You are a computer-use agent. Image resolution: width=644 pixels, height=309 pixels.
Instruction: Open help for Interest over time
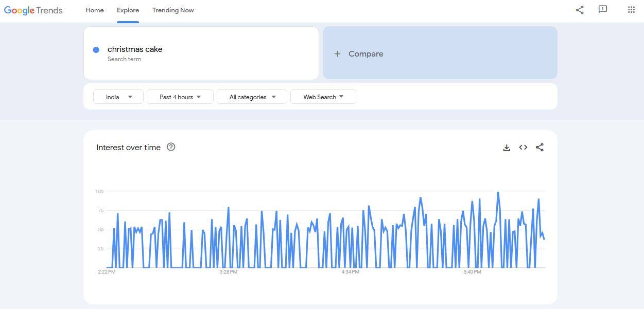(171, 147)
